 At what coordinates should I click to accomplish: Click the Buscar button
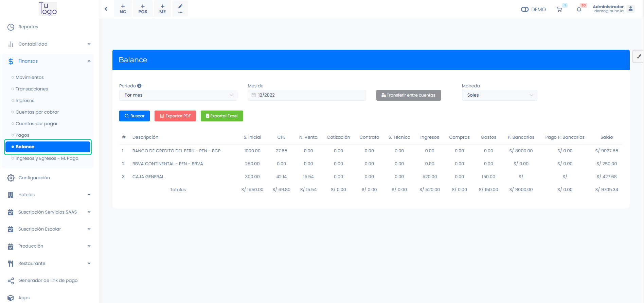tap(134, 116)
